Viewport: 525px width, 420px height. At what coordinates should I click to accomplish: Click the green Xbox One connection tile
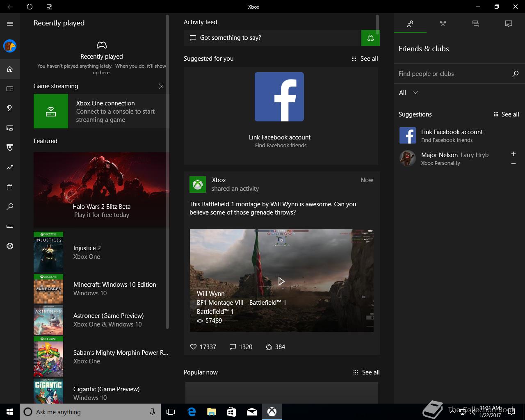[x=51, y=111]
